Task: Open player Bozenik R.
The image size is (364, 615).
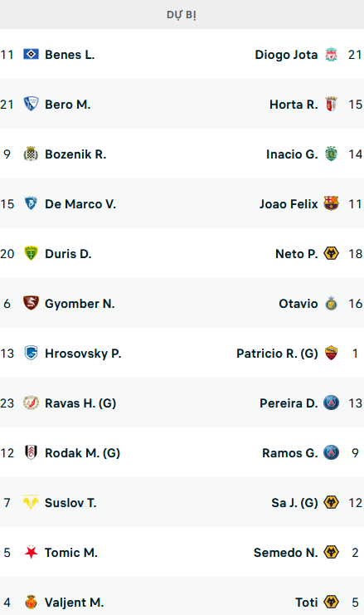Action: click(75, 154)
